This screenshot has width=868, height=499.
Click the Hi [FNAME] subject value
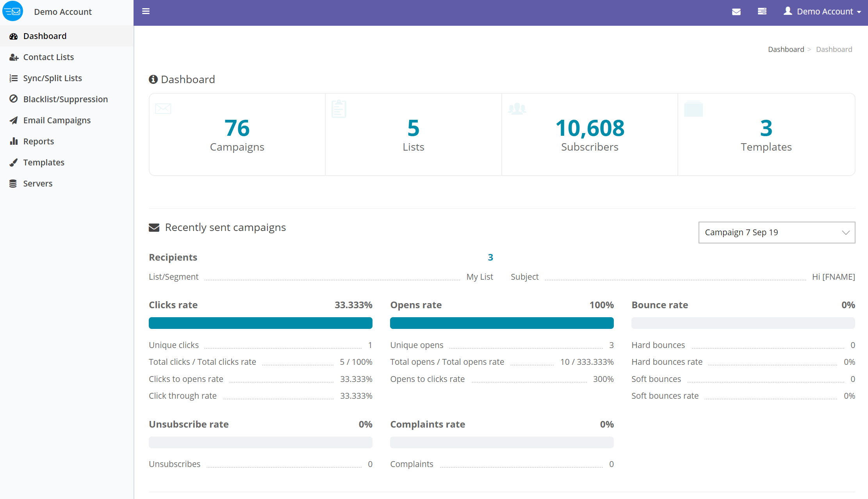tap(833, 277)
